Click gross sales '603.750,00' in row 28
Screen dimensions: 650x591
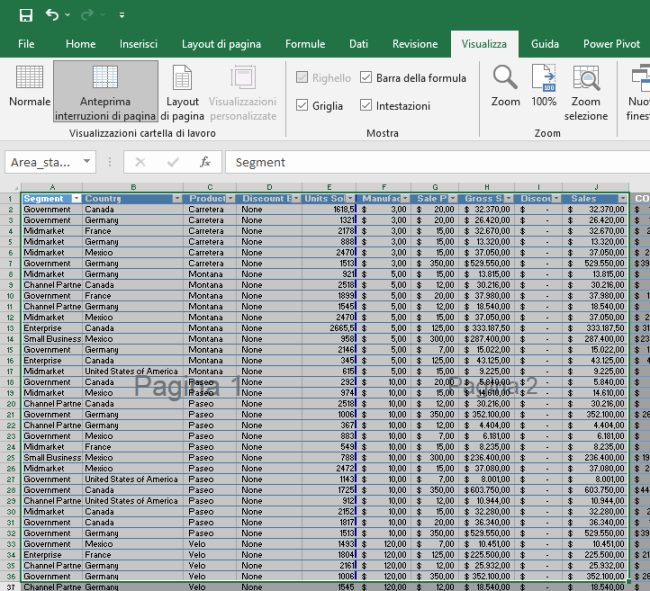pos(488,490)
